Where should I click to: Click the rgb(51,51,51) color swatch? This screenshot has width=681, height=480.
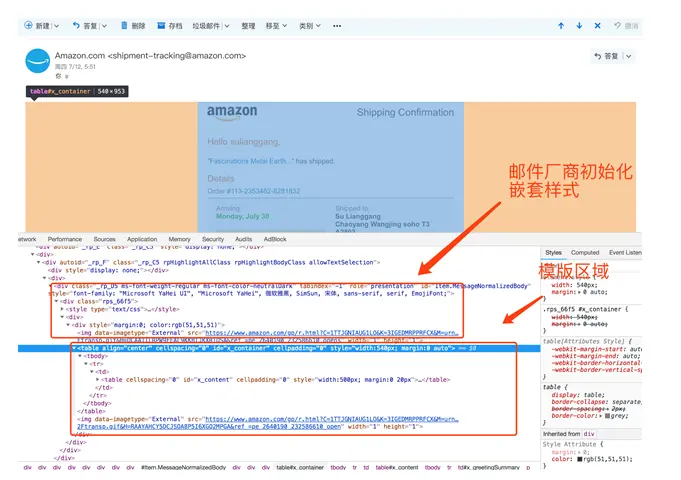point(579,459)
